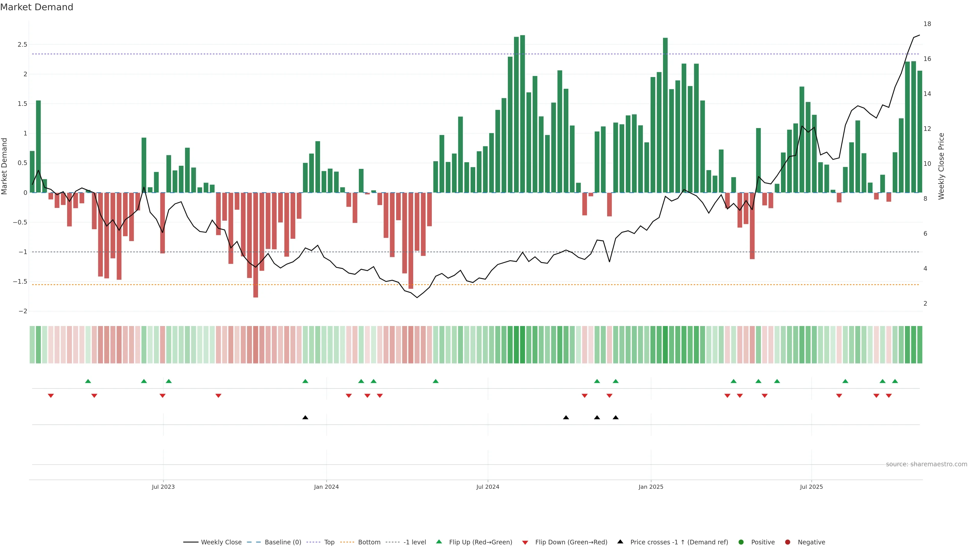Click the Market Demand chart title
Image resolution: width=980 pixels, height=551 pixels.
pos(36,7)
